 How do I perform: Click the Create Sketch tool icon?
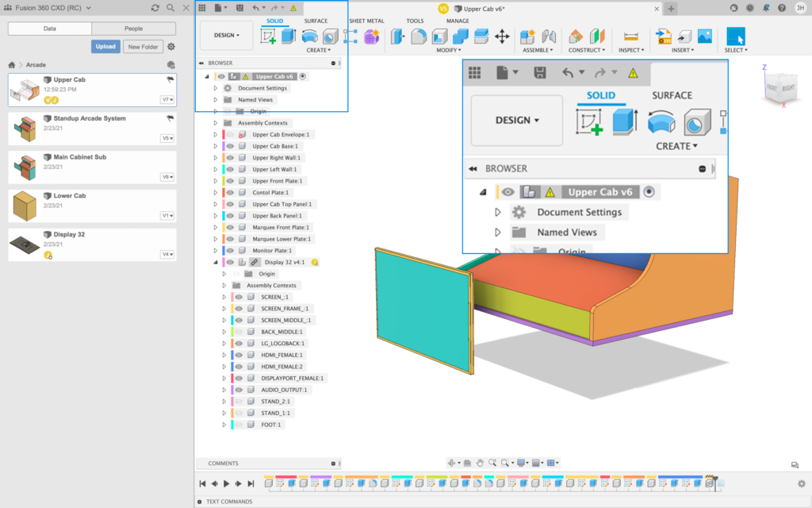(x=268, y=37)
